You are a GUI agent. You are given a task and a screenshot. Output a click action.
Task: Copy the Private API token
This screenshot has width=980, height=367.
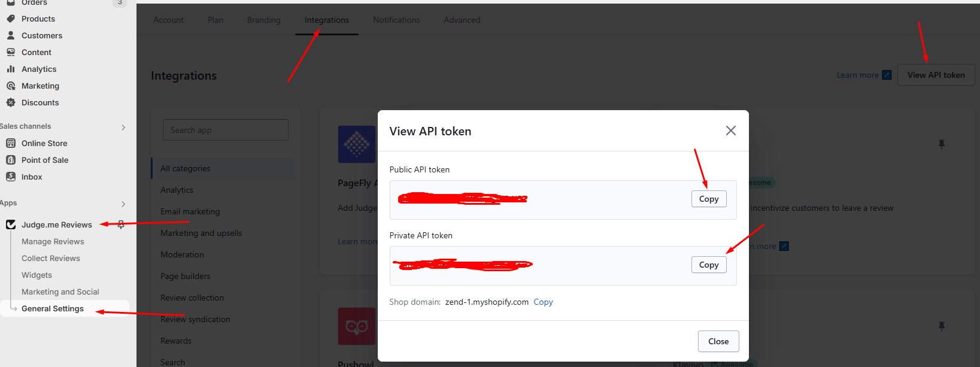(x=709, y=265)
